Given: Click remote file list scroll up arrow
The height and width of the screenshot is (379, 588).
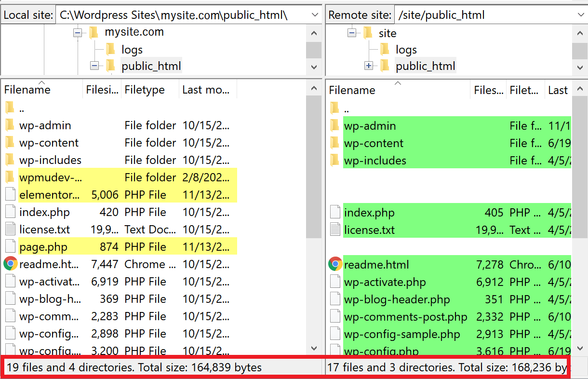Looking at the screenshot, I should 579,90.
